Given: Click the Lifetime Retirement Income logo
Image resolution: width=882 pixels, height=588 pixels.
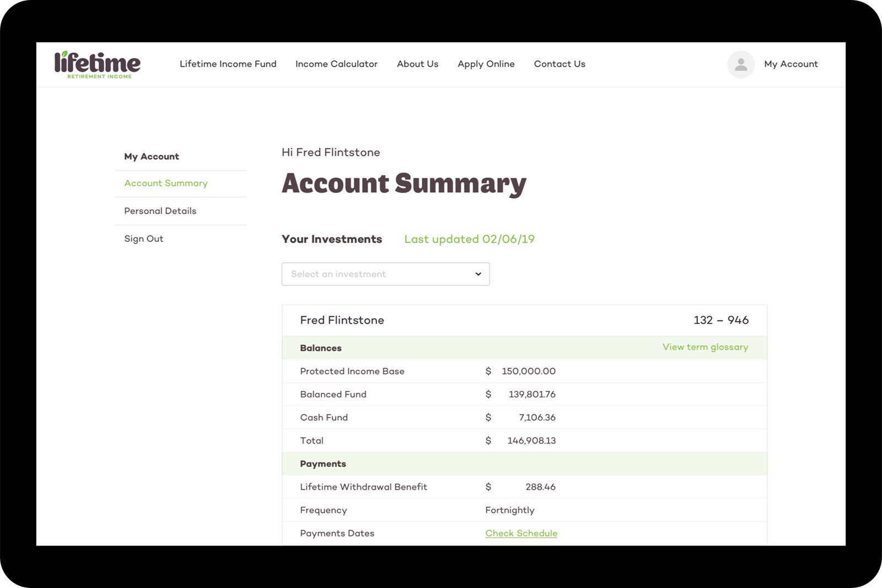Looking at the screenshot, I should (98, 64).
